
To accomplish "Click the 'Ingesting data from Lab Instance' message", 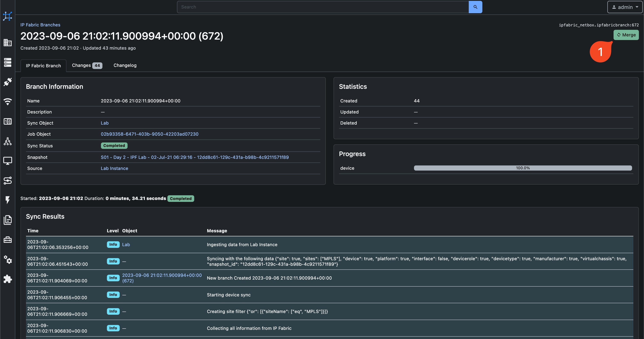I will point(242,244).
